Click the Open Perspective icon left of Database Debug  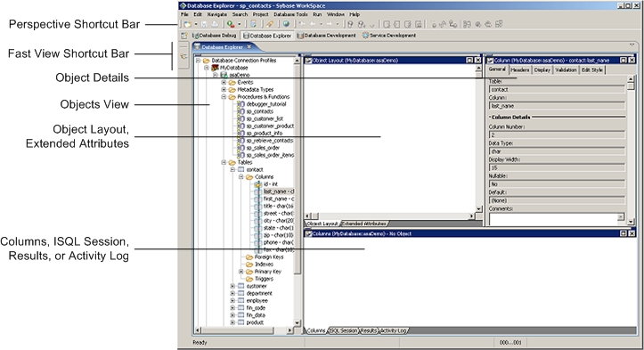point(184,36)
